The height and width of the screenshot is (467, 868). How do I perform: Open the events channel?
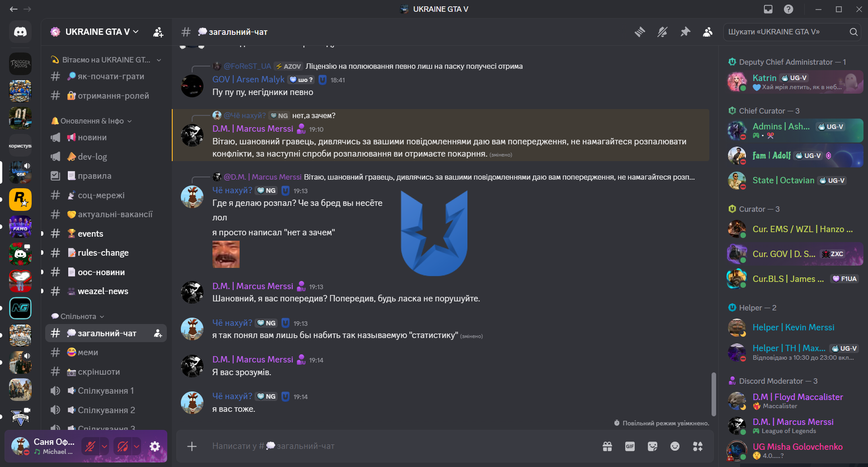[106, 233]
